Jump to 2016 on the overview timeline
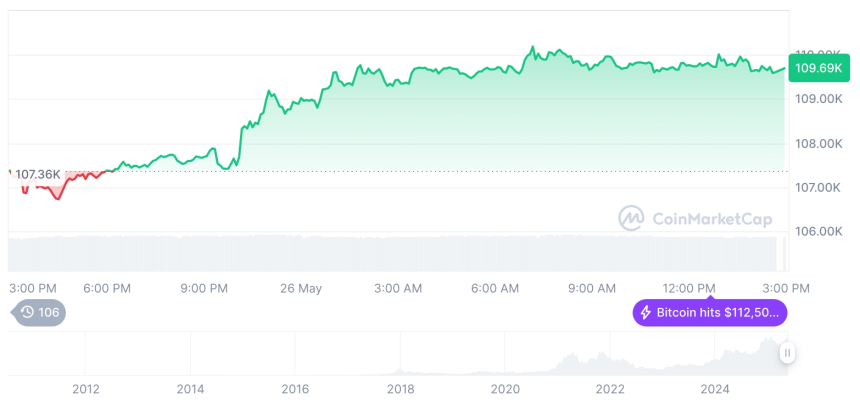This screenshot has height=401, width=860. [x=295, y=388]
